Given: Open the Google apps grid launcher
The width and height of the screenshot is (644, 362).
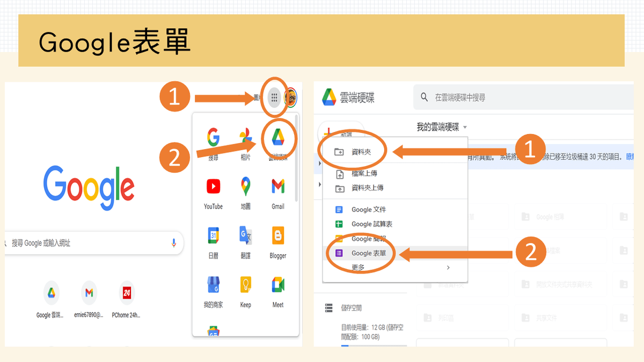Looking at the screenshot, I should pos(274,98).
